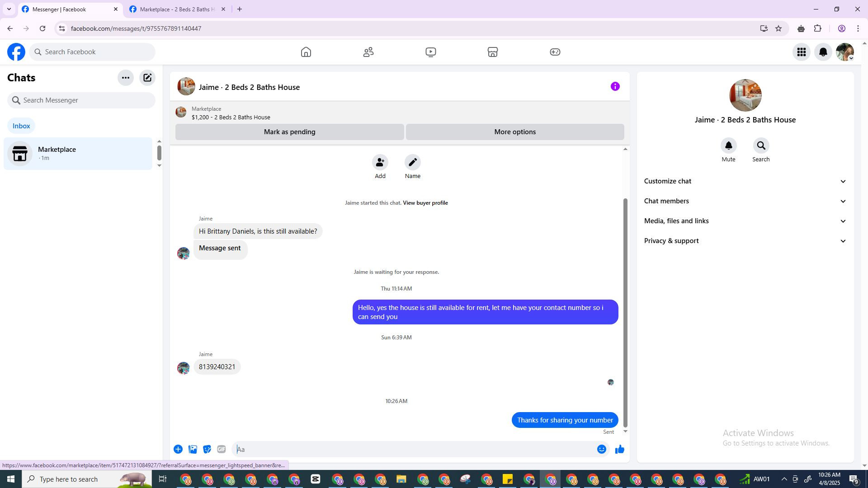Switch to the Marketplace browser tab
This screenshot has height=488, width=868.
click(177, 9)
